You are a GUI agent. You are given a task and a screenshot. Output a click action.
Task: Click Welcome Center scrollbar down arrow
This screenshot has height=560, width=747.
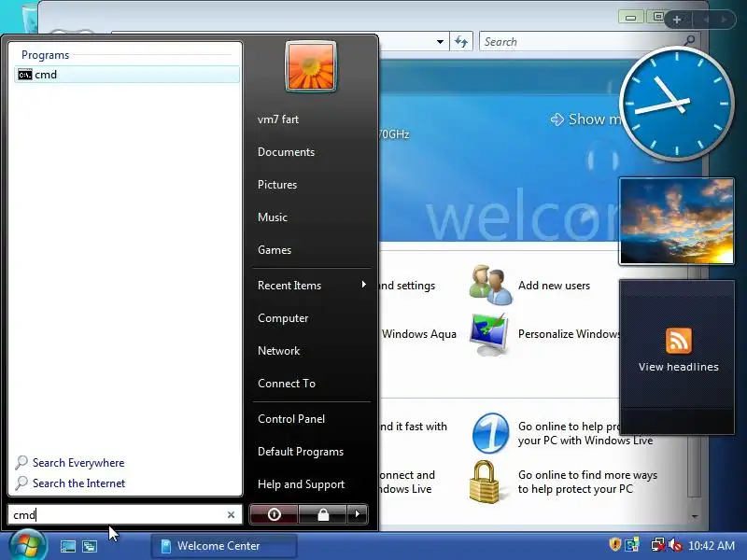[695, 516]
